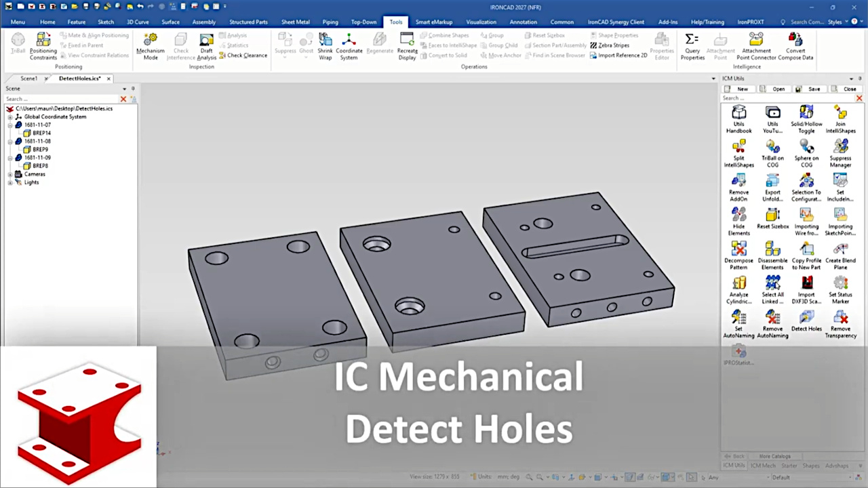Open Coordinate System tool

coord(349,46)
